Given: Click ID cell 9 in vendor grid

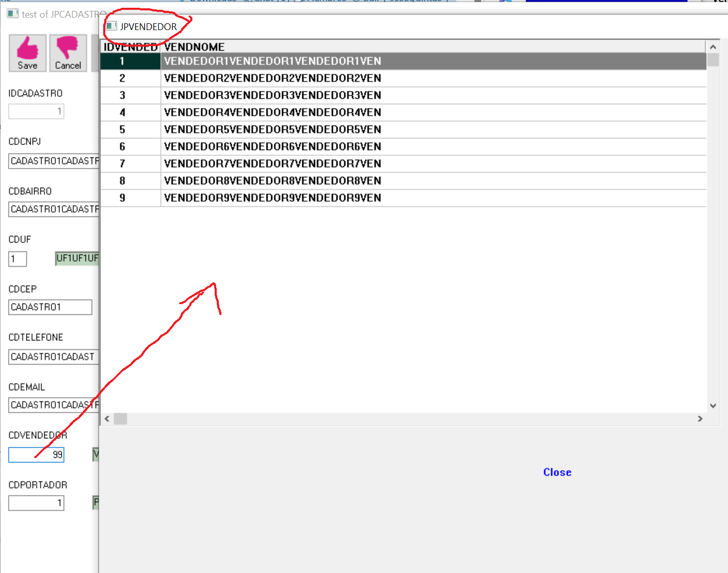Looking at the screenshot, I should click(x=131, y=198).
